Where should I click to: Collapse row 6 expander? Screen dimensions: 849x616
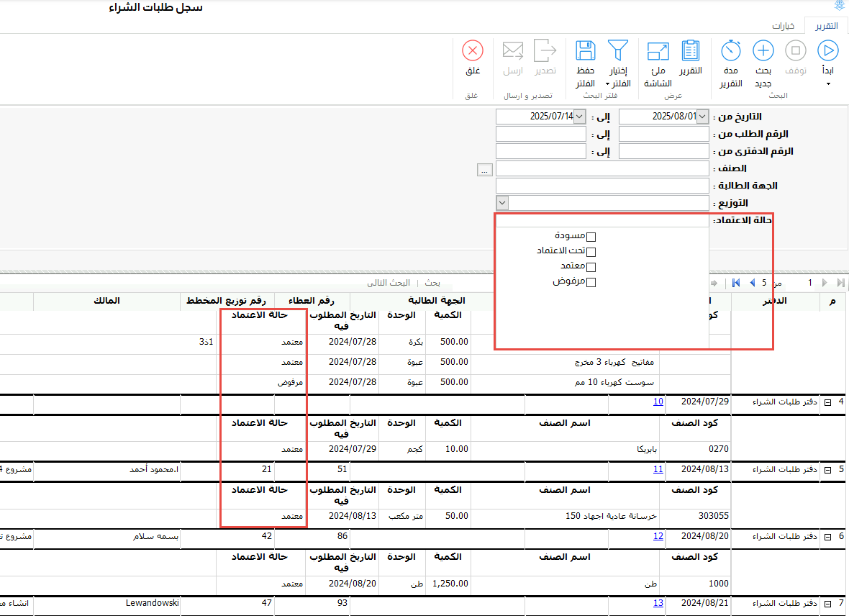point(828,537)
